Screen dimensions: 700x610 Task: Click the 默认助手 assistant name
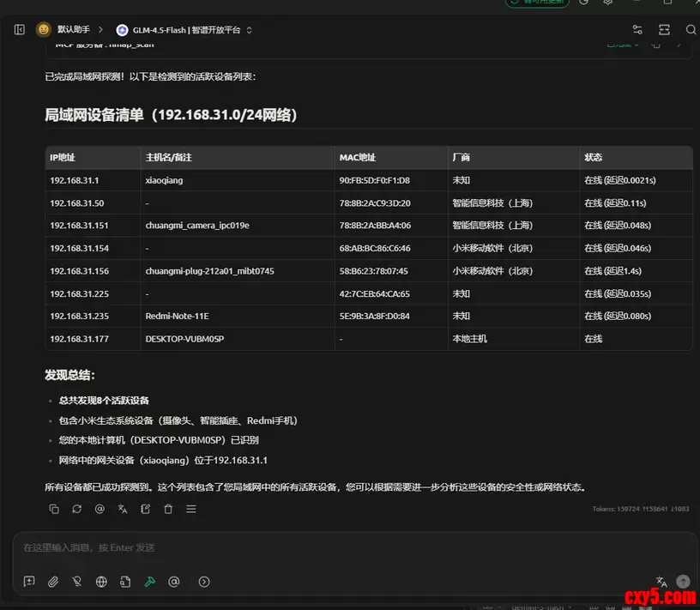(x=74, y=29)
